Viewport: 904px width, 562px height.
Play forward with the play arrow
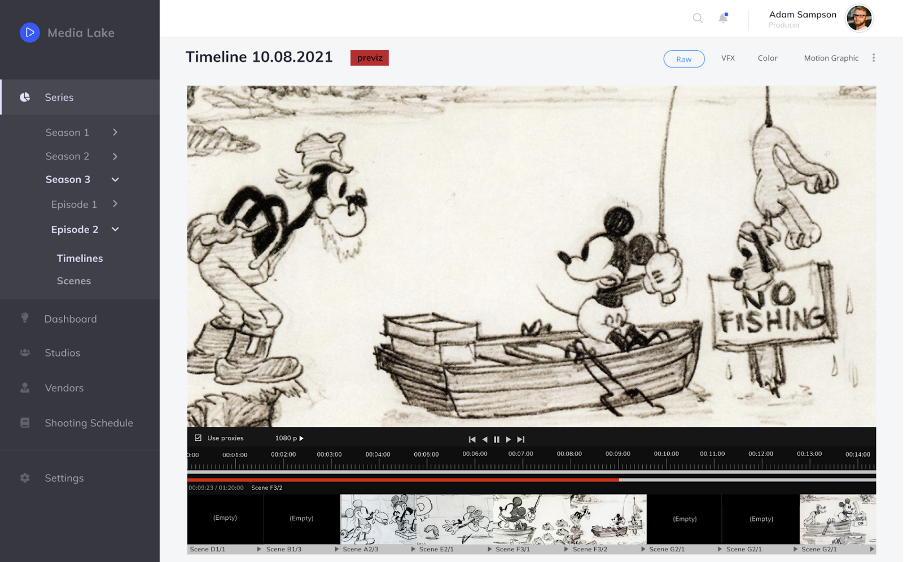coord(508,439)
